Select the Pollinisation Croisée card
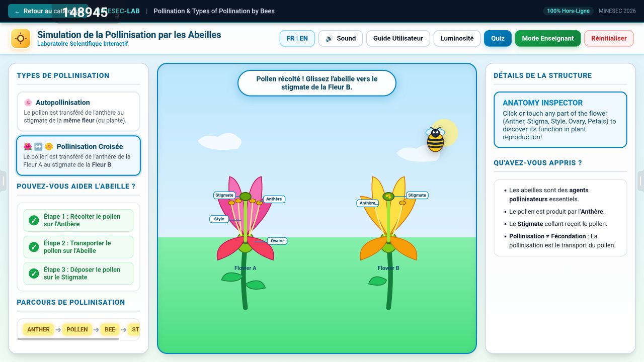 [78, 155]
